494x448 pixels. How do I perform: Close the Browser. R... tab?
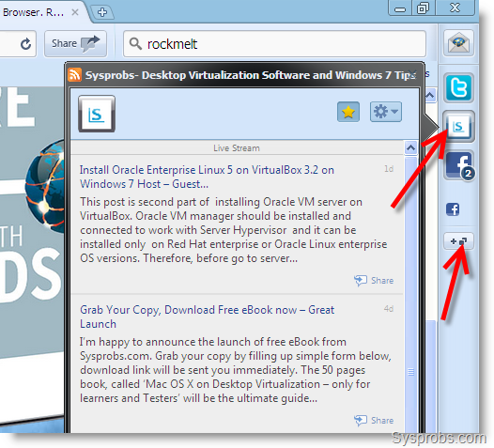coord(75,12)
